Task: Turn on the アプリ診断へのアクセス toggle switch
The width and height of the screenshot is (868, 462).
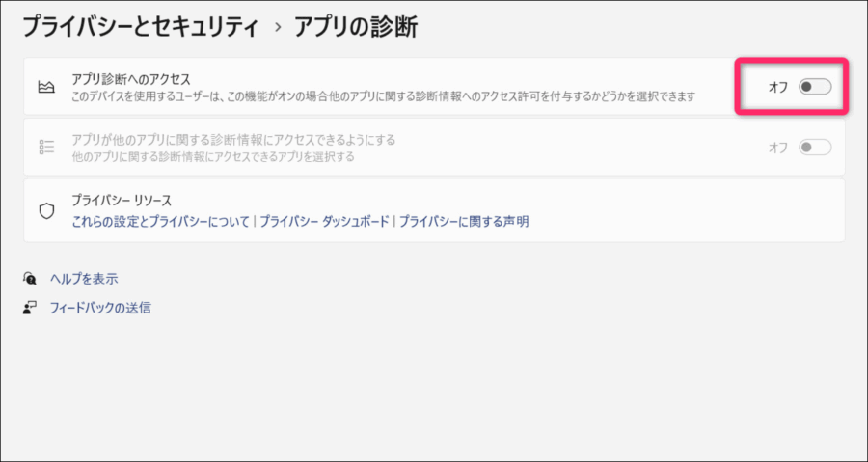Action: [814, 88]
